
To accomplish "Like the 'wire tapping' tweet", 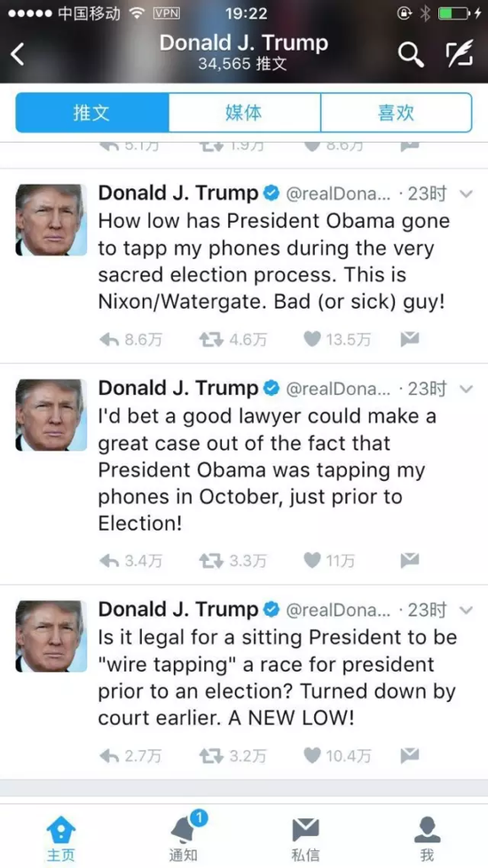I will click(312, 755).
